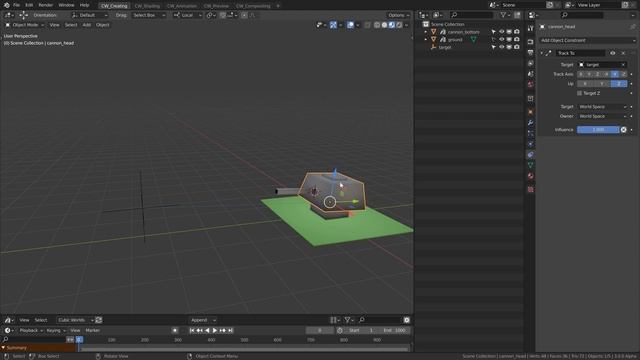
Task: Click the Blender logo menu icon
Action: [6, 5]
